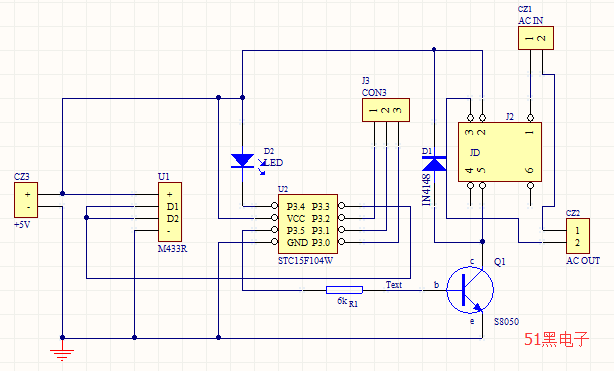Click the S8050 transistor label
The image size is (614, 371).
click(506, 322)
